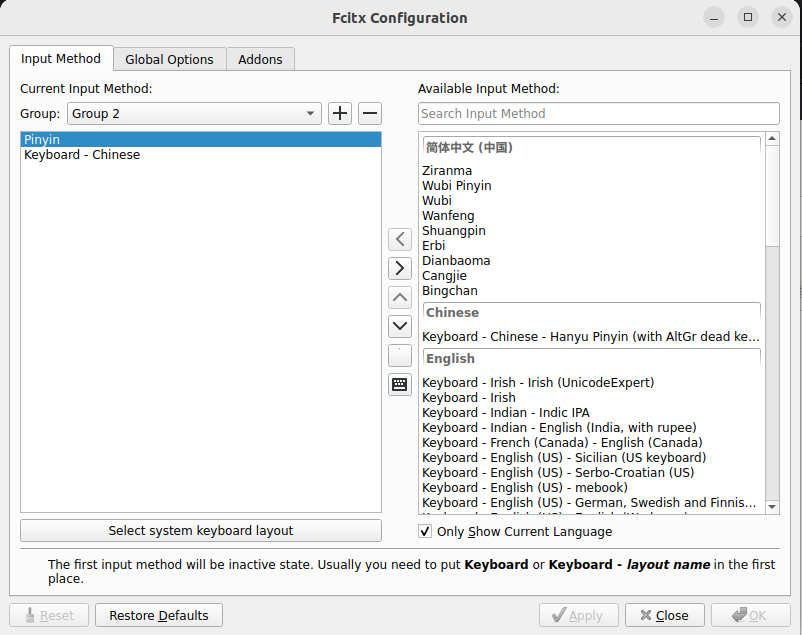Click the left arrow to add input method
The height and width of the screenshot is (635, 802).
pyautogui.click(x=400, y=239)
